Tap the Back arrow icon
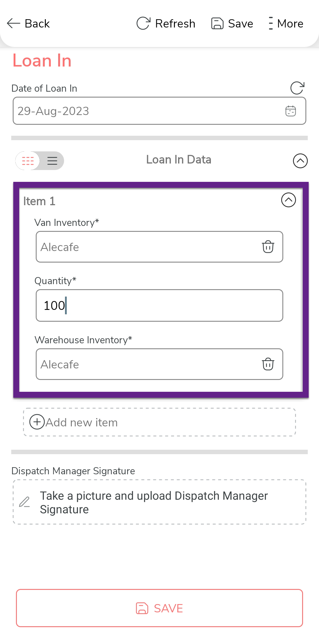This screenshot has width=319, height=644. tap(14, 23)
